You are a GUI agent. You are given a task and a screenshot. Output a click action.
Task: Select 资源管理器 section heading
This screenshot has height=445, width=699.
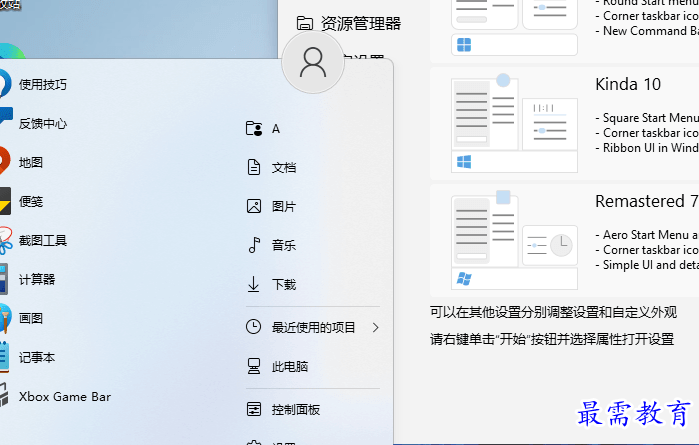[x=361, y=23]
